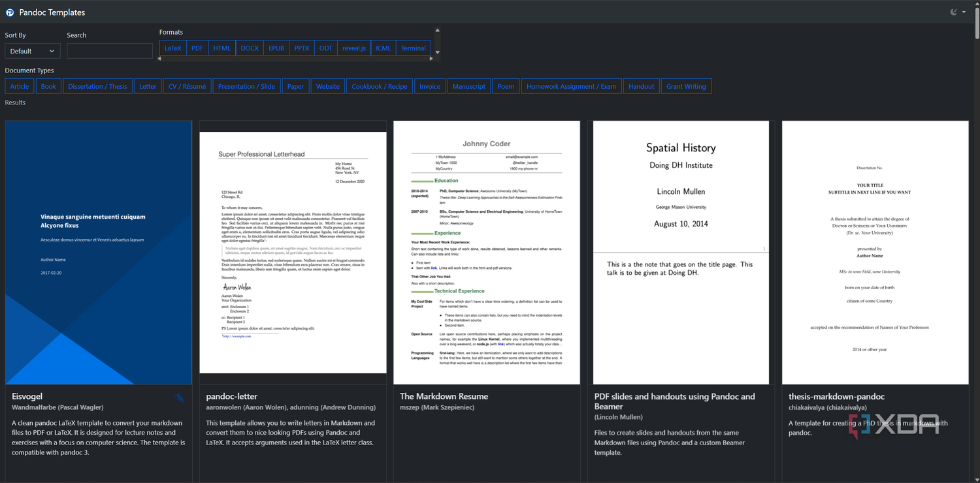Select the Dissertation / Thesis document type
The image size is (980, 483).
98,86
